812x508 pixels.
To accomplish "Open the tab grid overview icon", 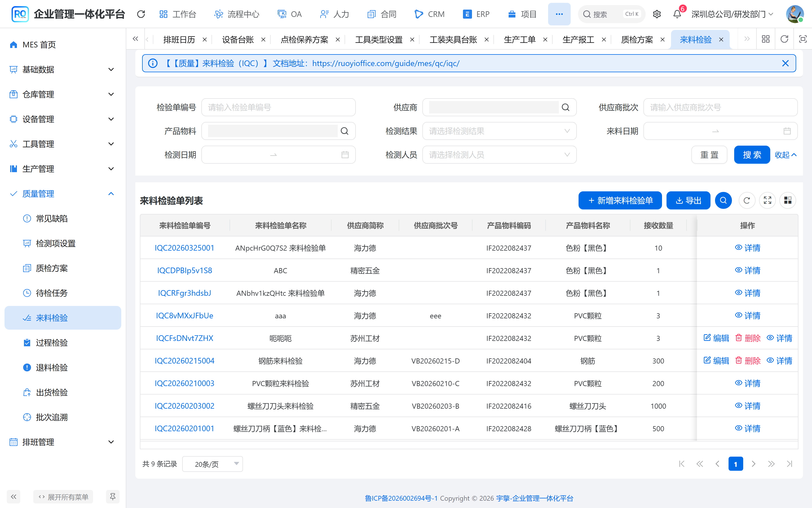I will (766, 39).
